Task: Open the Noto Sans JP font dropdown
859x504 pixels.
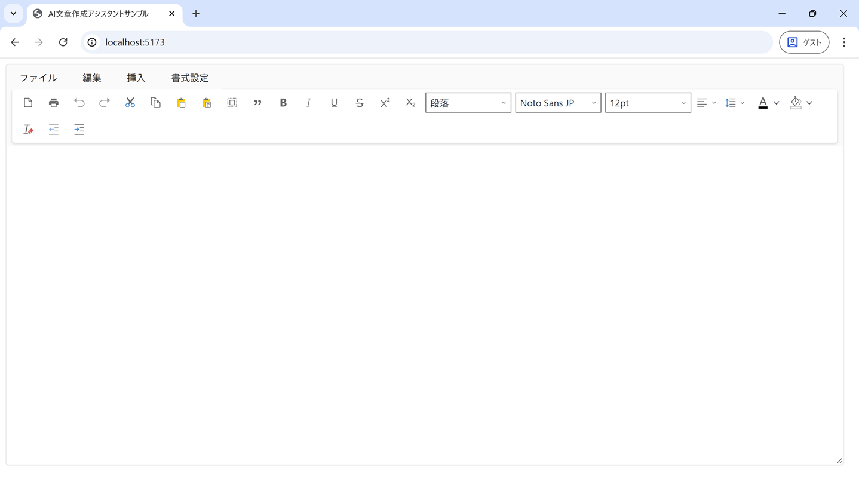Action: [558, 103]
